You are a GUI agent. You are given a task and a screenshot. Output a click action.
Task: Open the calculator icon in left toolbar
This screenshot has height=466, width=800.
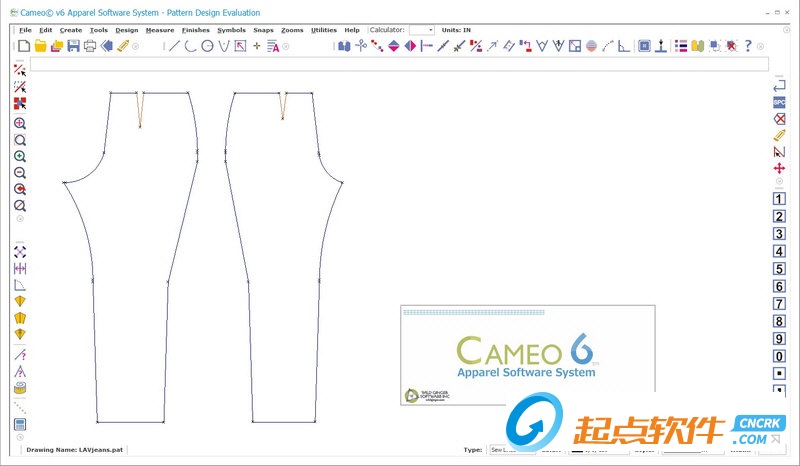[x=20, y=425]
